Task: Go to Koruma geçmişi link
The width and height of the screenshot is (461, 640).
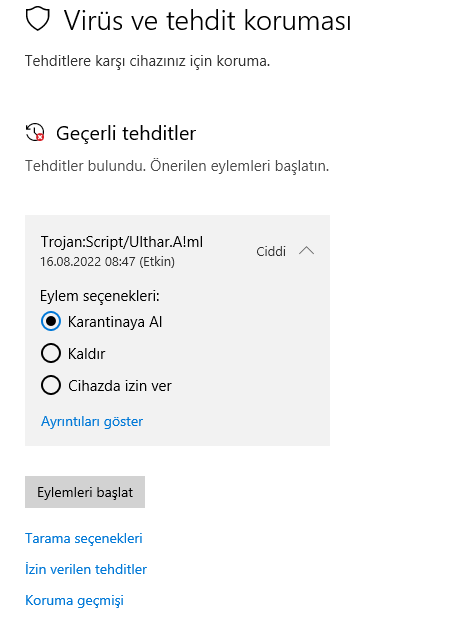Action: [x=74, y=600]
